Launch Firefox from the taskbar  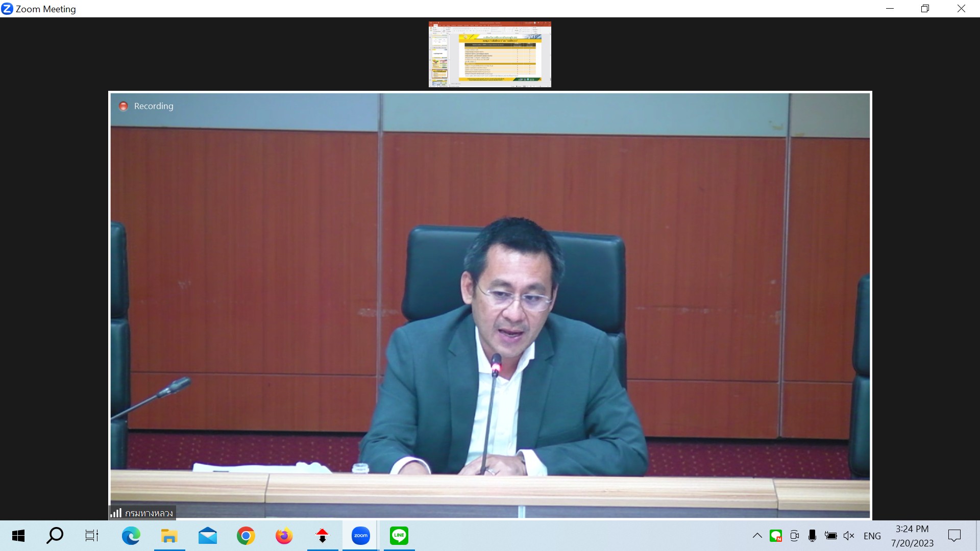(284, 536)
